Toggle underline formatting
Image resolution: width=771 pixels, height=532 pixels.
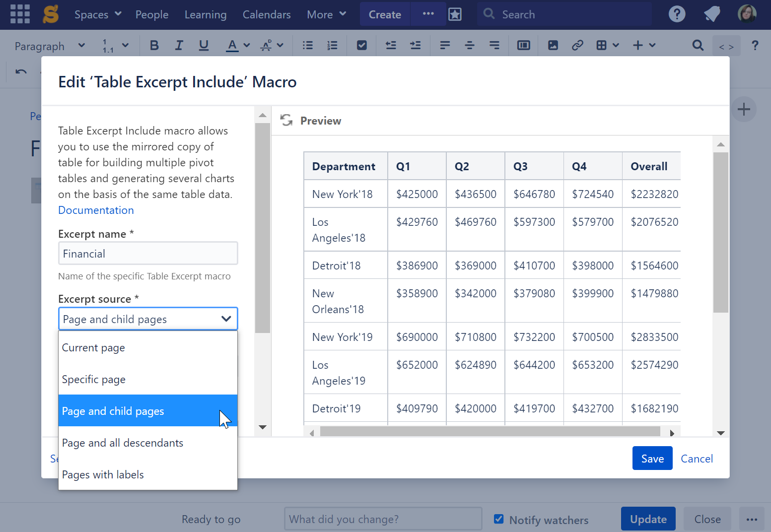[204, 45]
